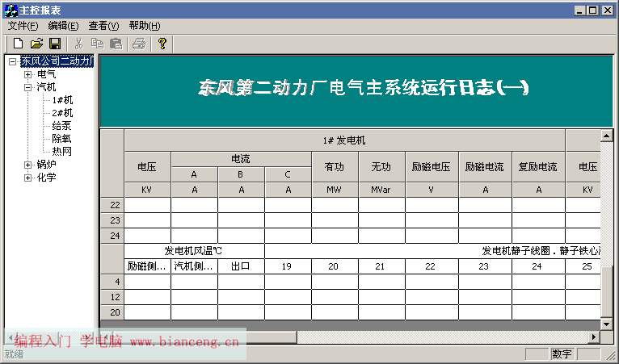Open the 文件(F) menu
Screen dimensions: 619x364
tap(23, 26)
